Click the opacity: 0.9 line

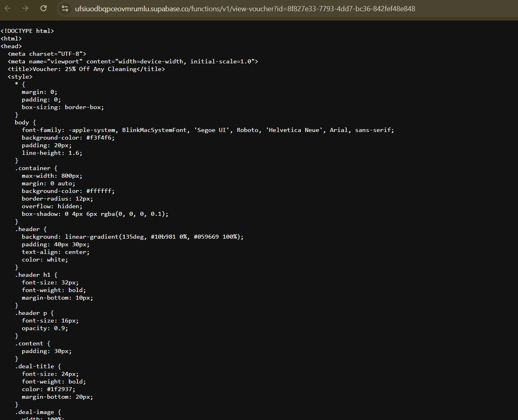point(45,328)
